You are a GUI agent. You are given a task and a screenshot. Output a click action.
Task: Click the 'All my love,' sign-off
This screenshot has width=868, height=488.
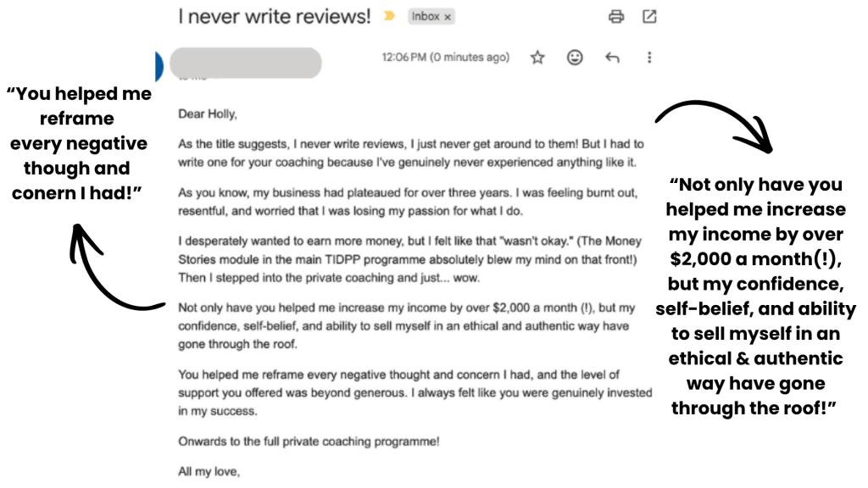point(209,471)
